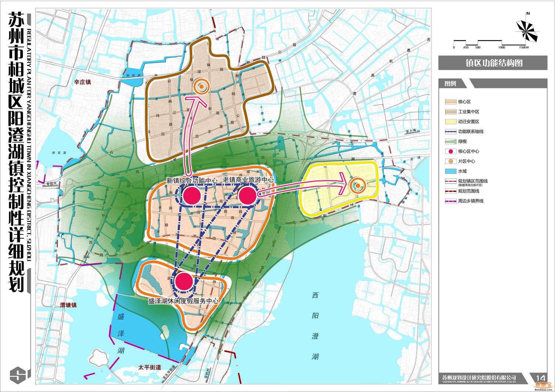Click the 镇区功能结构图 title banner
555x392 pixels.
coord(493,63)
